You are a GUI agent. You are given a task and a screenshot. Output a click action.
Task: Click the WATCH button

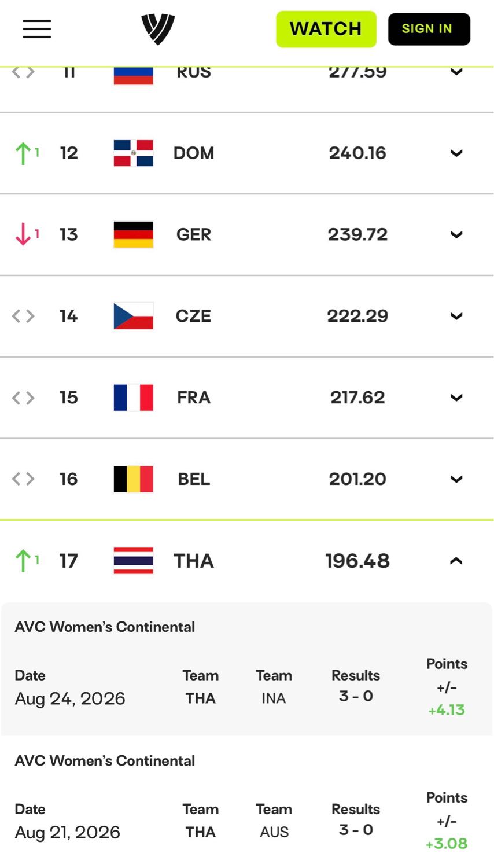[326, 29]
